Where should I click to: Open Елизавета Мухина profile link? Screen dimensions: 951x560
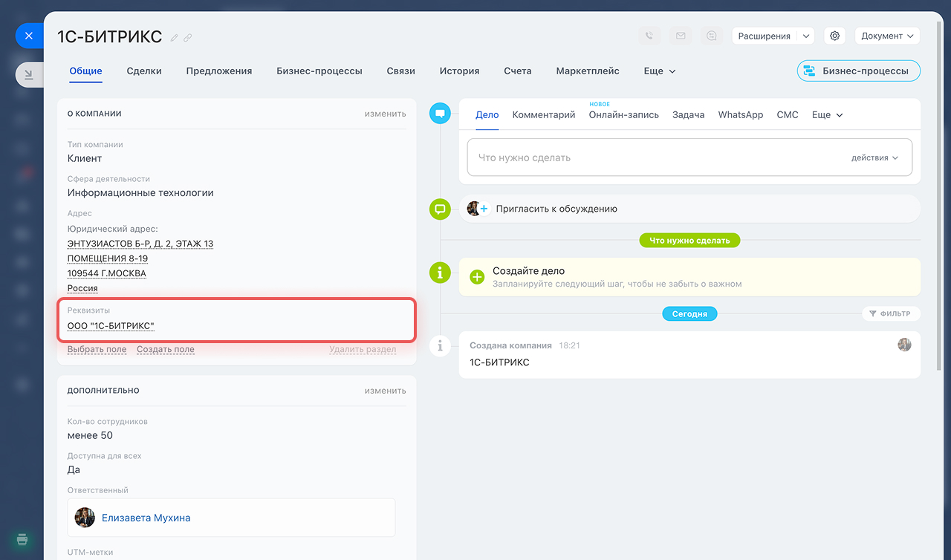(146, 518)
